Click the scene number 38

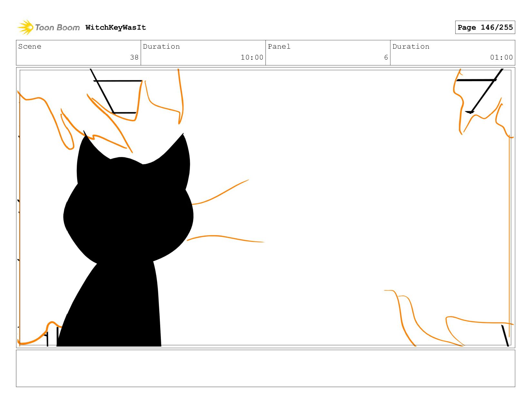pos(134,57)
